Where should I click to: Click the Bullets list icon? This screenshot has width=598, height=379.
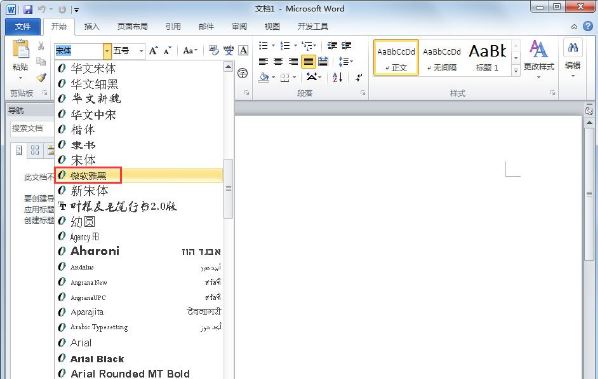click(x=263, y=46)
